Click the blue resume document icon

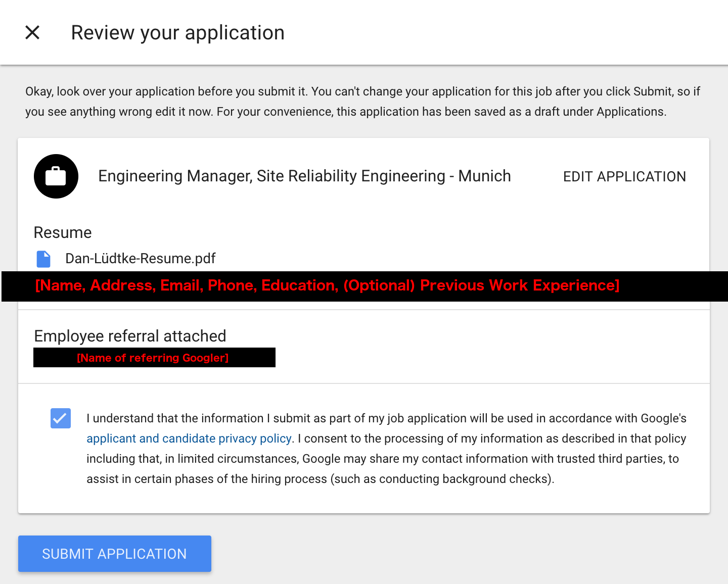click(x=43, y=259)
